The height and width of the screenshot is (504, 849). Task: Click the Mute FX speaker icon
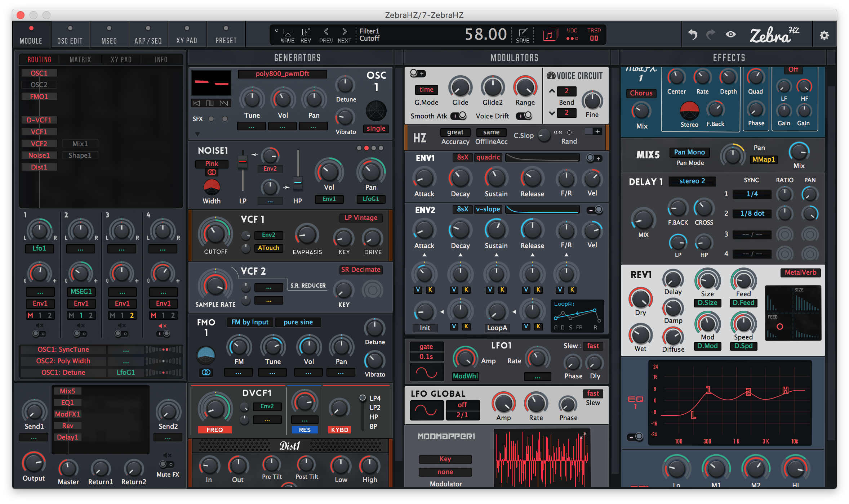[167, 455]
